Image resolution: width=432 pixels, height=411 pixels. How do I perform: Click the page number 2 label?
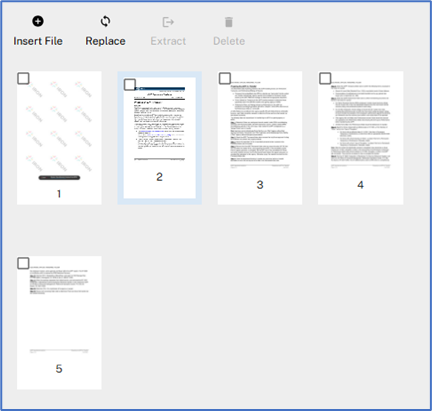tap(159, 177)
